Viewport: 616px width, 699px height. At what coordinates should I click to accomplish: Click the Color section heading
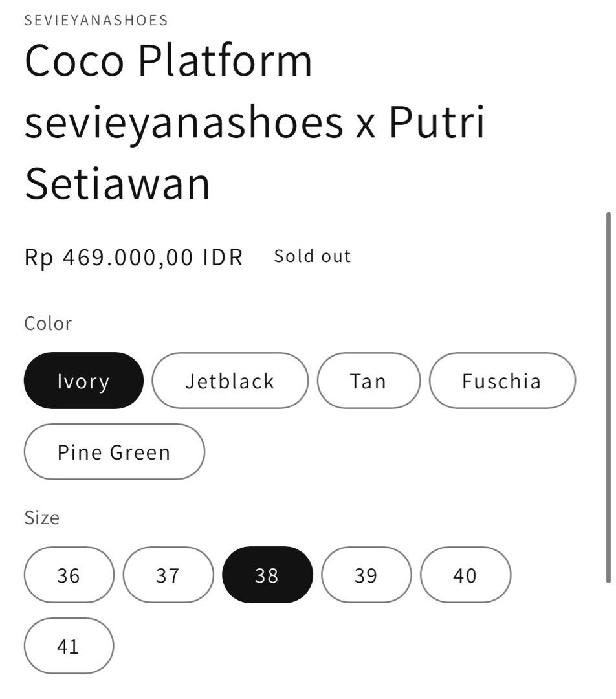(48, 324)
